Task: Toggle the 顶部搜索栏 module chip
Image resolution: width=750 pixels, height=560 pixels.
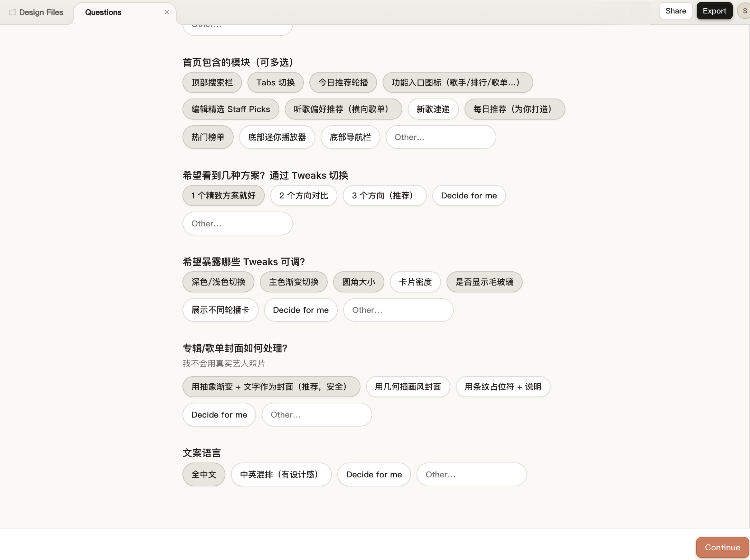Action: [212, 83]
